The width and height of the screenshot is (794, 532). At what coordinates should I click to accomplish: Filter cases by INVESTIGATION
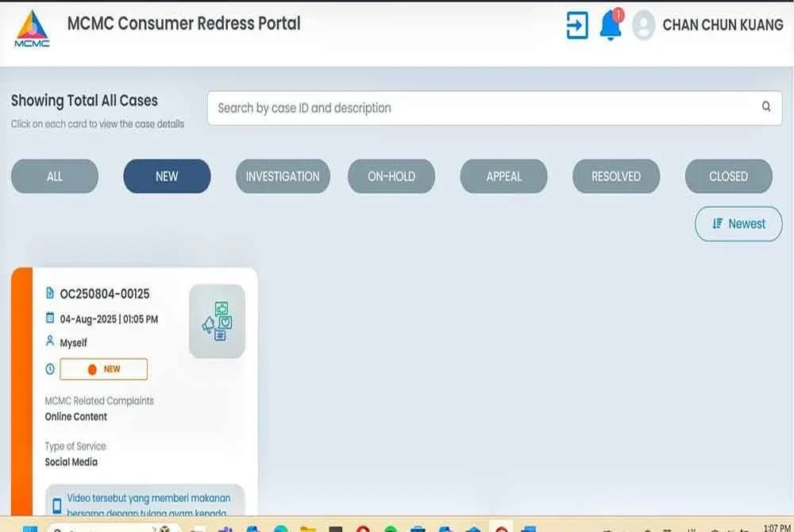283,176
